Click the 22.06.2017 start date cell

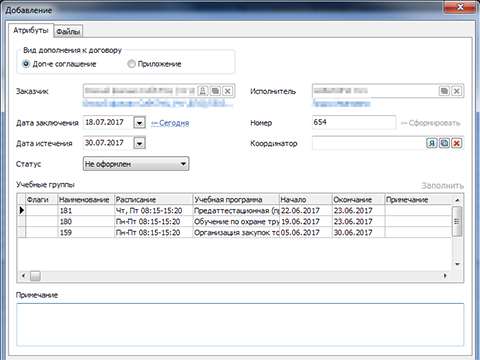306,210
